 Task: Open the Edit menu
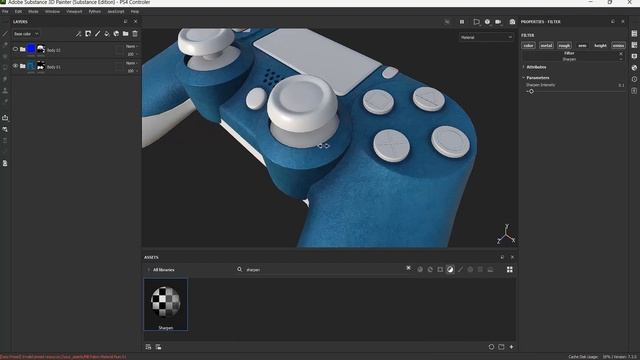pos(18,11)
